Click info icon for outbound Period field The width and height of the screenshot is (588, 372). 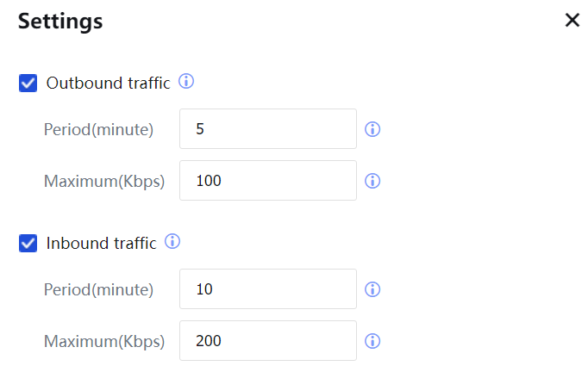(x=373, y=130)
